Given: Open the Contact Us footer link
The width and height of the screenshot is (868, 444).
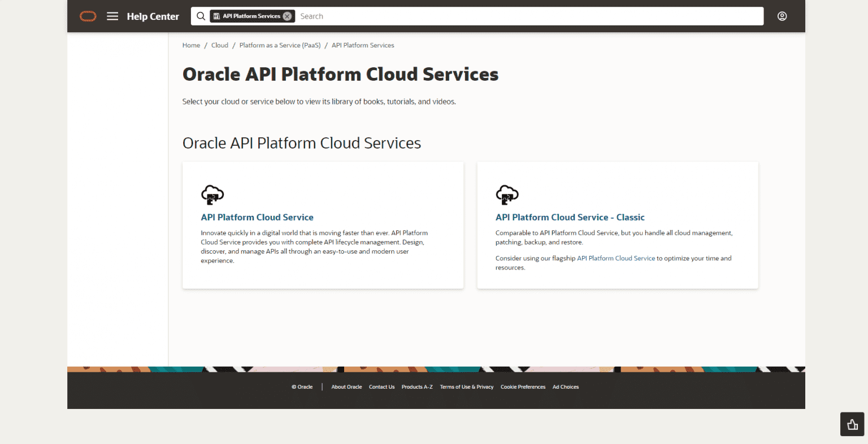Looking at the screenshot, I should pos(381,386).
